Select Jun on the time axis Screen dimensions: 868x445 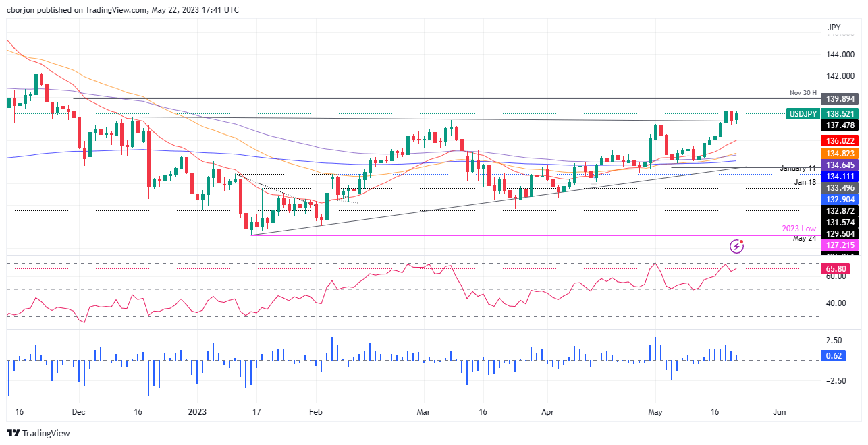(779, 411)
